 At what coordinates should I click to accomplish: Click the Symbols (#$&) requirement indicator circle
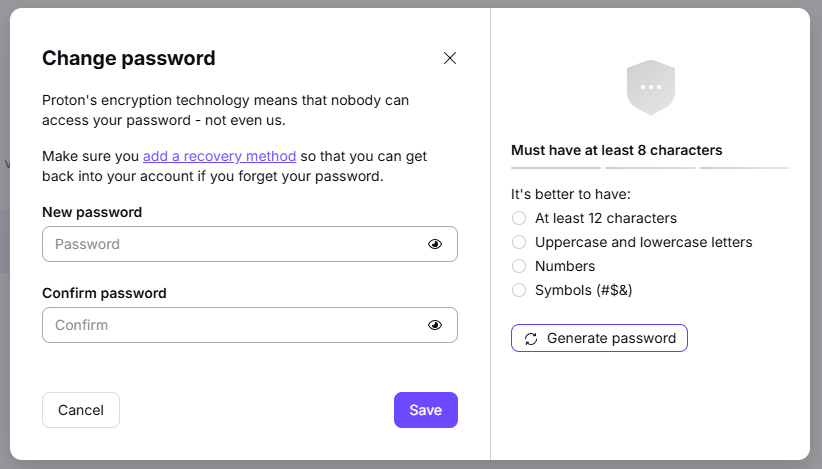click(x=518, y=290)
